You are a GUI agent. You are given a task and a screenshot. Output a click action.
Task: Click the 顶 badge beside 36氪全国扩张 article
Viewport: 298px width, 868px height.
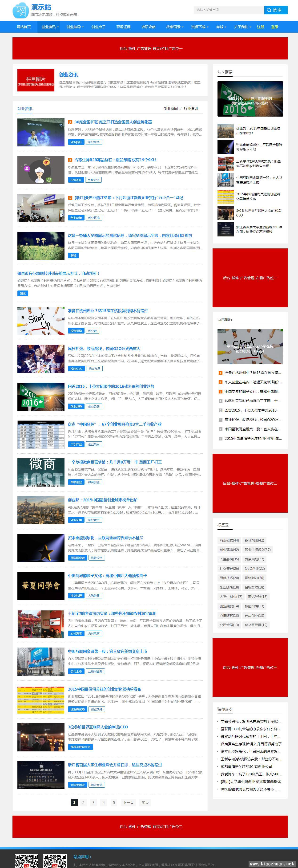click(70, 122)
